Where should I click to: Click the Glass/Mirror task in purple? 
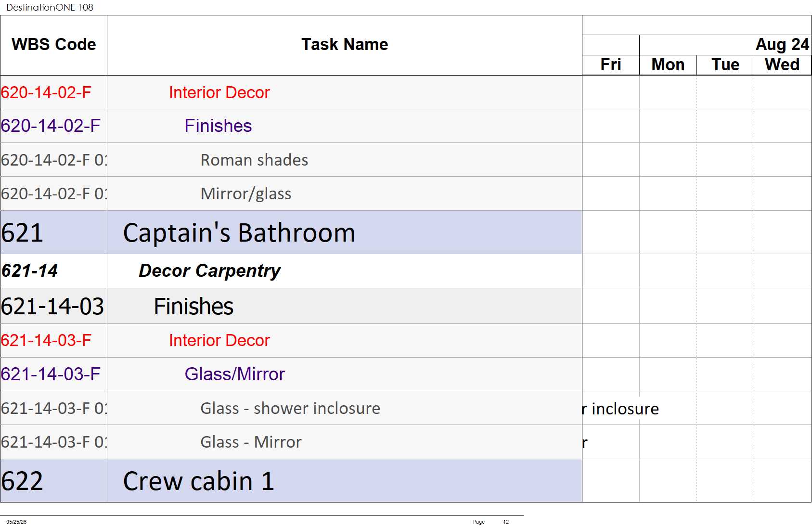click(x=234, y=374)
